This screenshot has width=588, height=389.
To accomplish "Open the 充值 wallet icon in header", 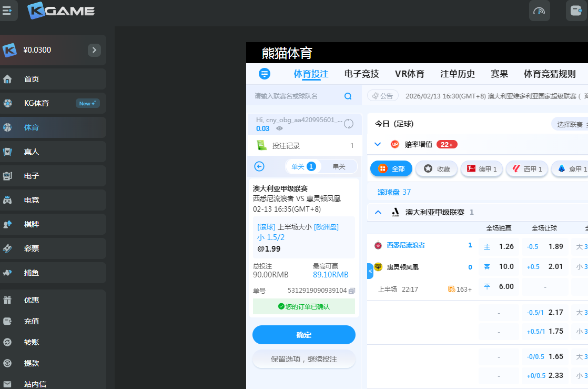I will [x=576, y=11].
